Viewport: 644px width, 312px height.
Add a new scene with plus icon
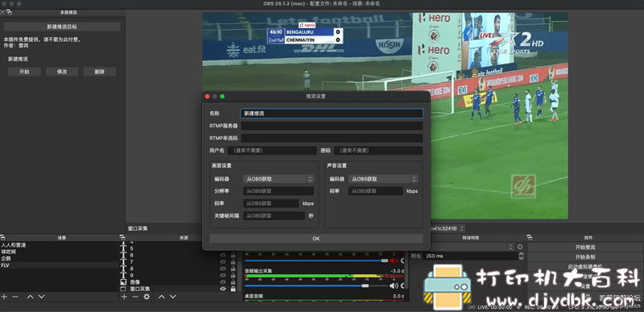tap(4, 297)
